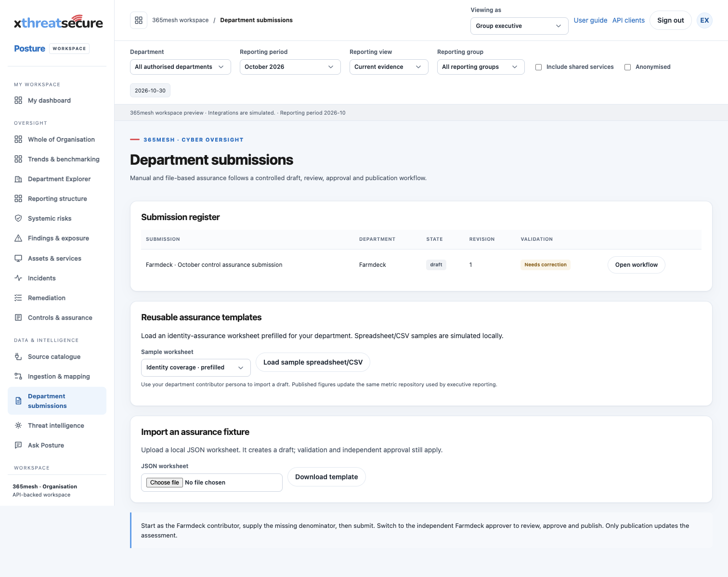The width and height of the screenshot is (728, 577).
Task: Click the Controls & assurance icon
Action: coord(18,317)
